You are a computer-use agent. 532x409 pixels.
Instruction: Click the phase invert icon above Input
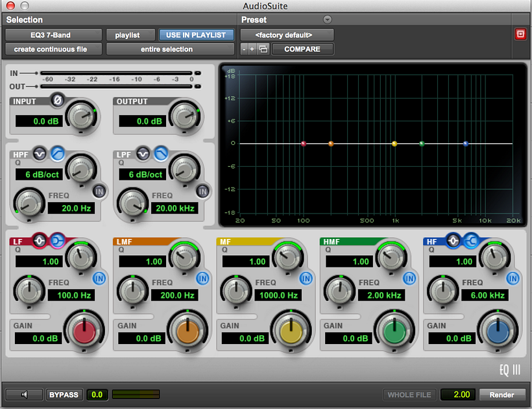tap(58, 99)
